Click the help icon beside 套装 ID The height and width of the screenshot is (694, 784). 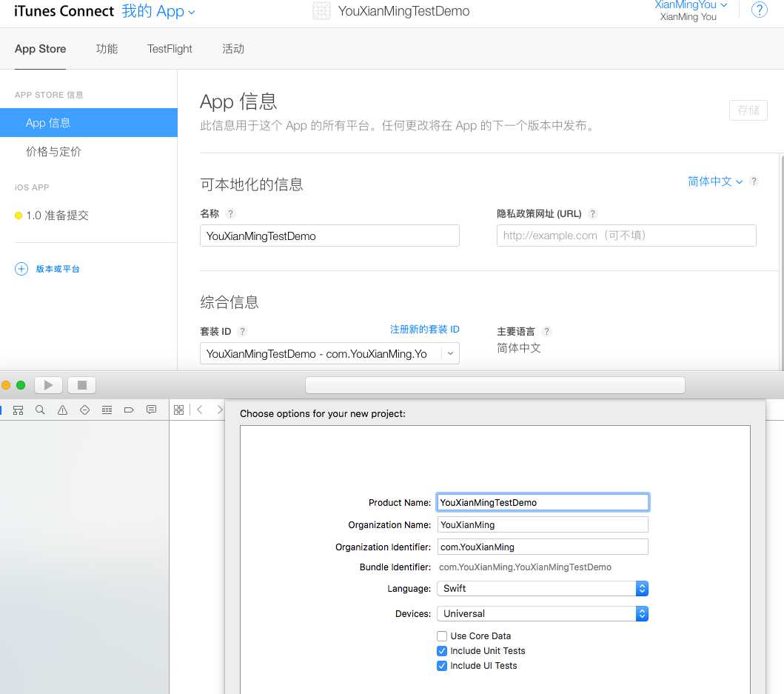pos(242,331)
